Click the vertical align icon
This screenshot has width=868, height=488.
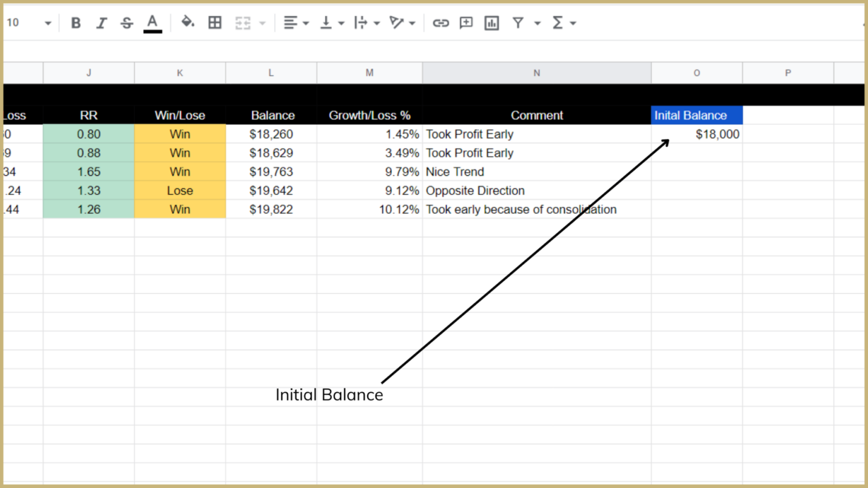click(326, 23)
